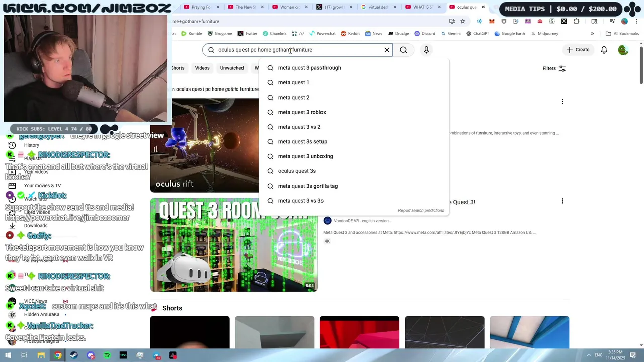The image size is (644, 362).
Task: Open Steam from the taskbar
Action: (74, 355)
